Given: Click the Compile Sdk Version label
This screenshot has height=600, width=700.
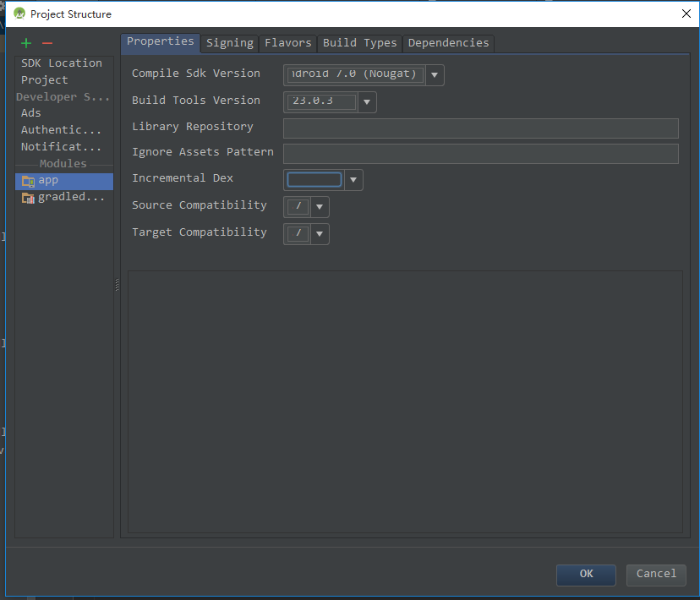Looking at the screenshot, I should pyautogui.click(x=196, y=74).
